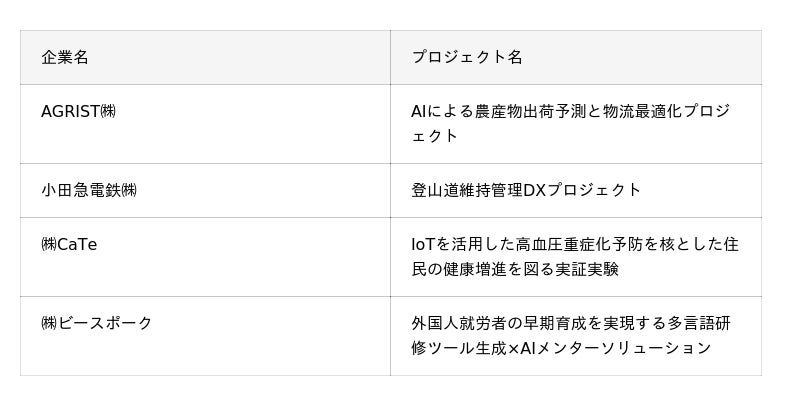Click the IoTを活用した高血圧重症化予防 text line
This screenshot has width=800, height=406.
click(x=574, y=244)
